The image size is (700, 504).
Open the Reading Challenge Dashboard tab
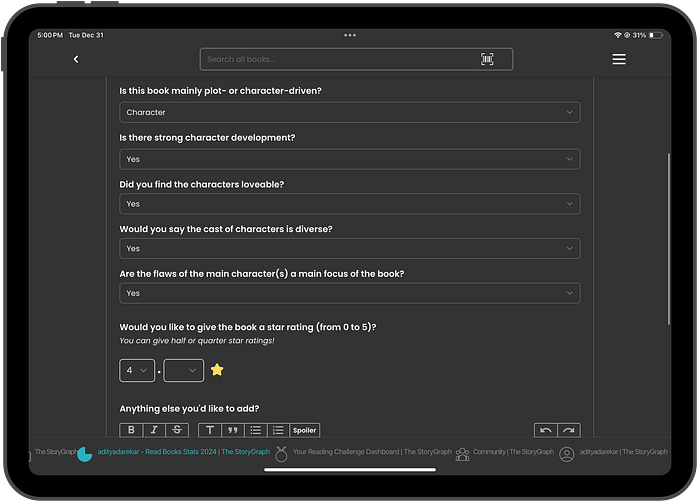[372, 452]
